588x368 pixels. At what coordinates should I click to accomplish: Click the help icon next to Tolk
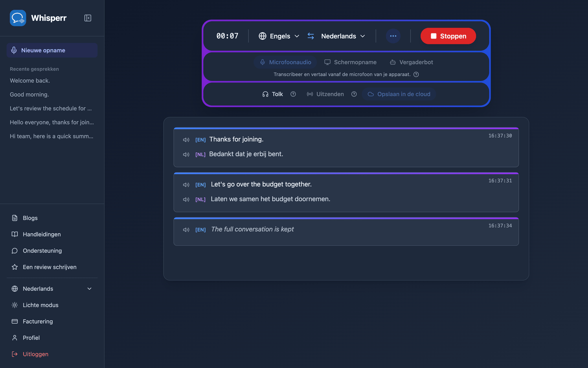tap(293, 94)
